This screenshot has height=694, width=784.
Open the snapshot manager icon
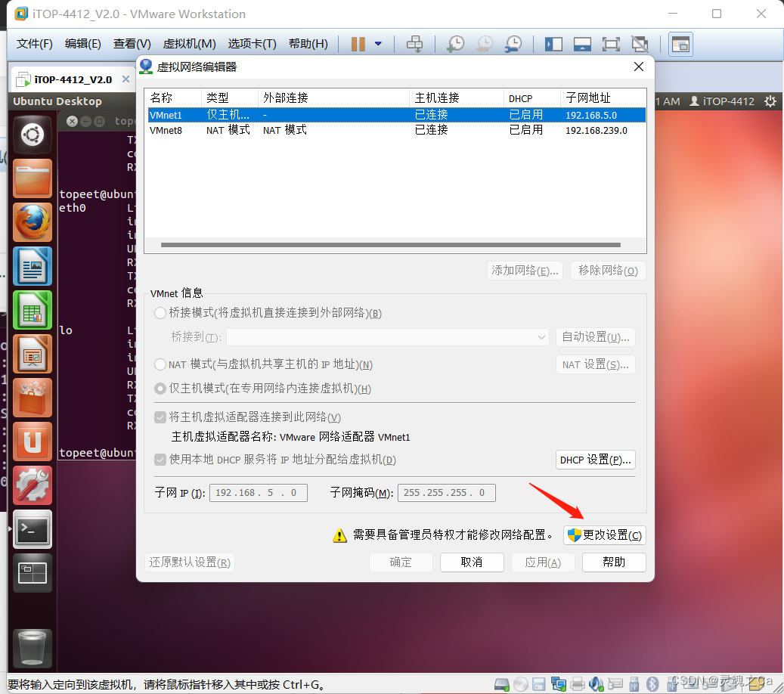point(513,44)
